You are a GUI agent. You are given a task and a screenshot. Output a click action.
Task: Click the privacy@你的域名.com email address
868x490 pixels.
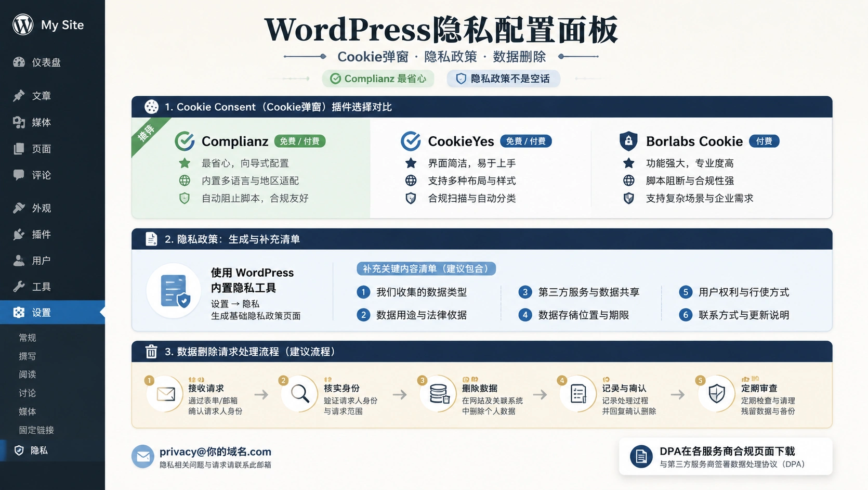click(215, 452)
